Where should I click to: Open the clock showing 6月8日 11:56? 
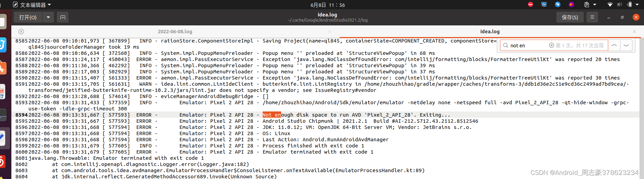point(328,5)
